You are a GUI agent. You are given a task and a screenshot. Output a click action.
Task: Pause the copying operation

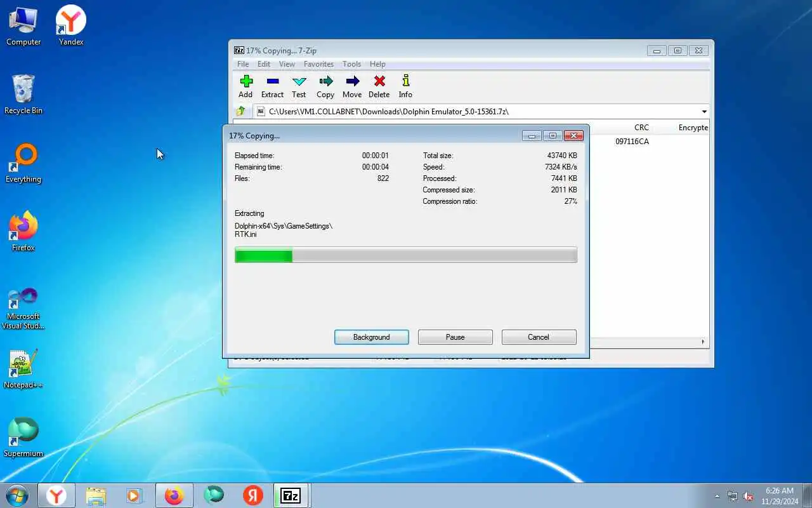455,337
